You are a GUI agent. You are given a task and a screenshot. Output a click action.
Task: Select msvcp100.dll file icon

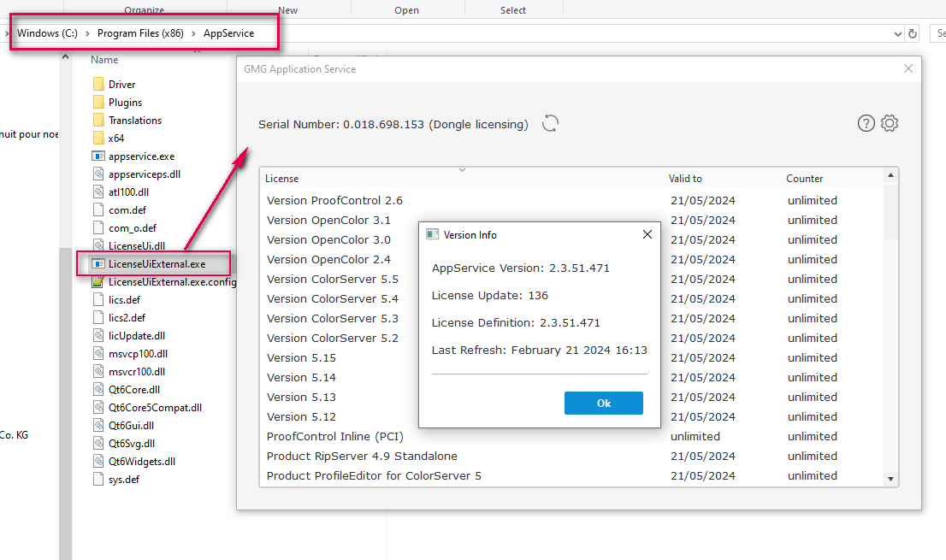coord(98,354)
